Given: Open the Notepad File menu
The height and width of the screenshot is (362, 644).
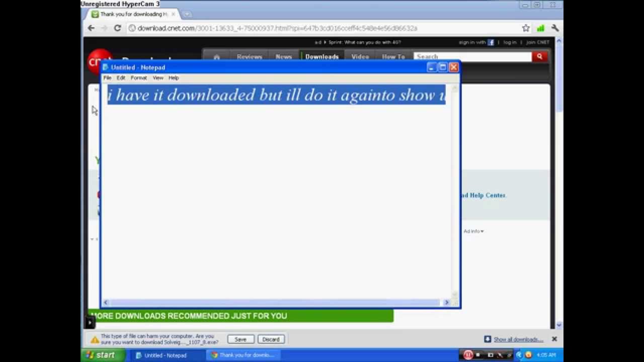Looking at the screenshot, I should pos(107,78).
